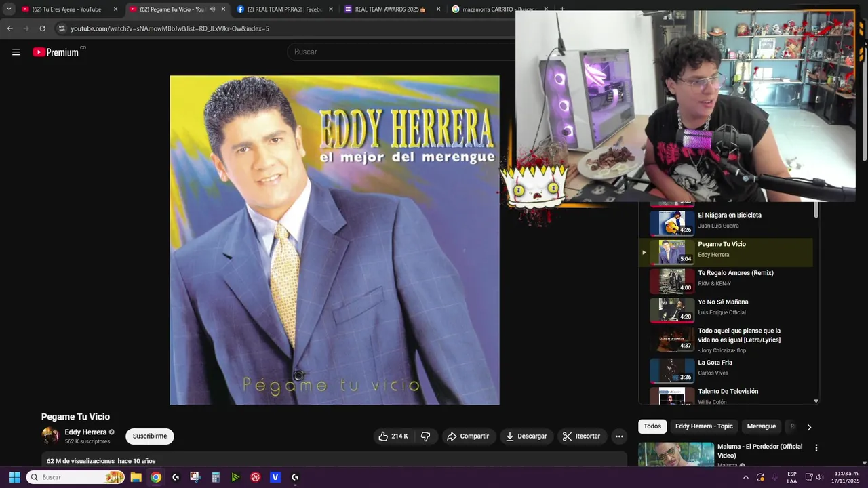Play El Niágara en Bicicleta from playlist
This screenshot has width=868, height=488.
[726, 223]
